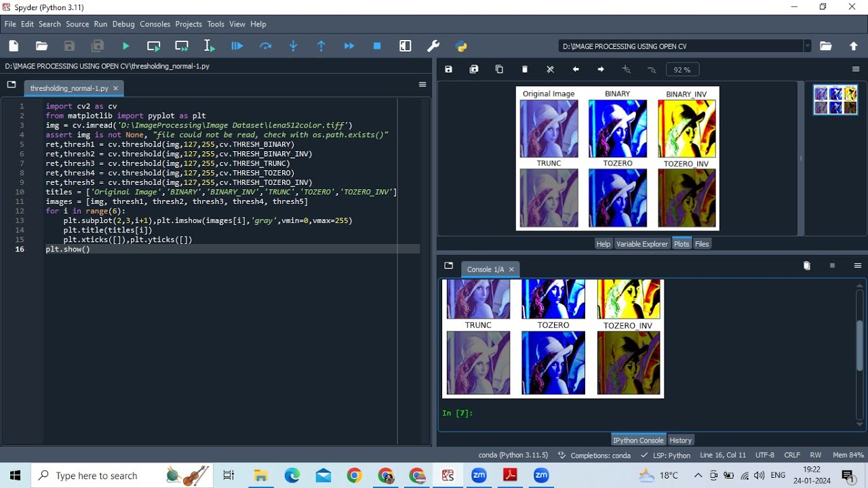Image resolution: width=868 pixels, height=488 pixels.
Task: Clear console with the trash icon
Action: pos(807,266)
